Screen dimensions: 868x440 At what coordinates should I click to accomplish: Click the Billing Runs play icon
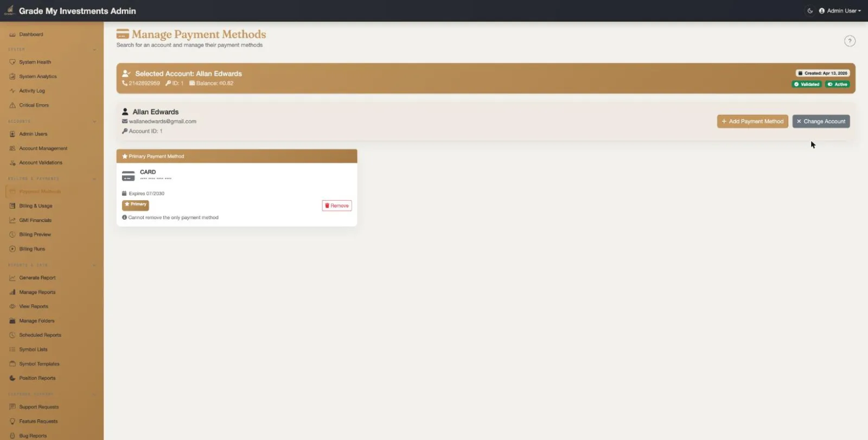12,249
